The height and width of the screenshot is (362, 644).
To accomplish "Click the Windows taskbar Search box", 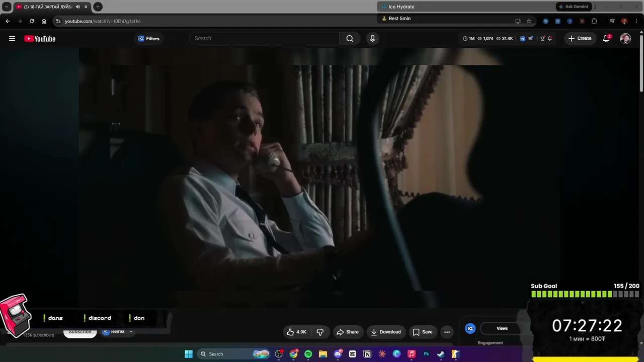I will pos(234,354).
